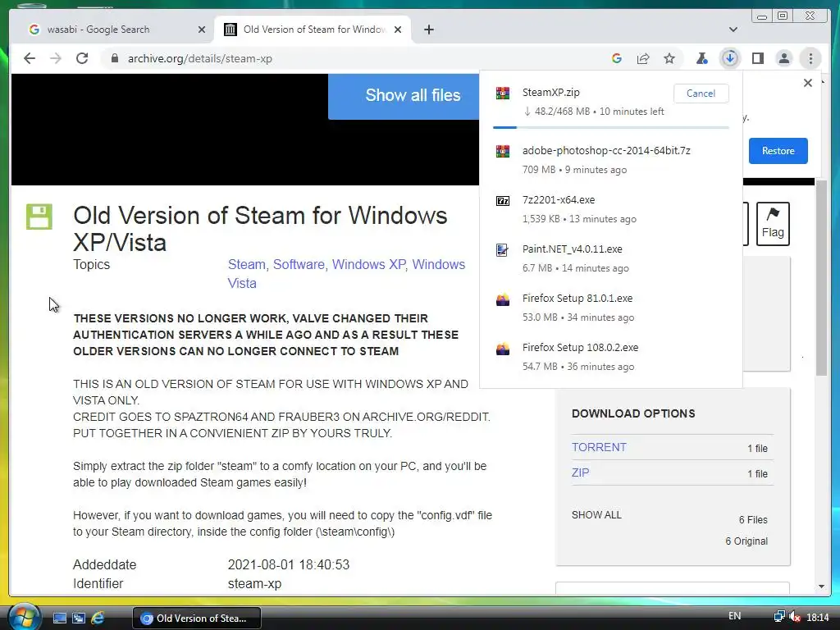Click the Firefox Setup 81.0.1 icon
This screenshot has height=630, width=840.
point(503,299)
